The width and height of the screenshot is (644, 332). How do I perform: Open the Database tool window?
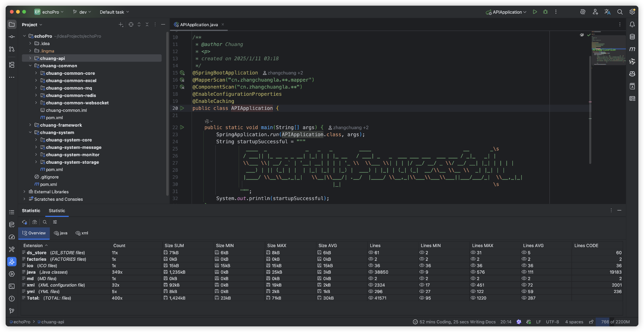632,37
